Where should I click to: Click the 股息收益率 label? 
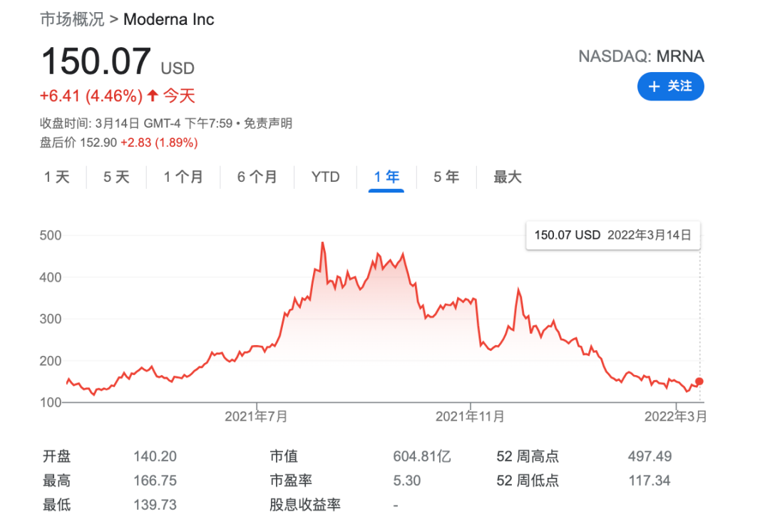pos(305,504)
